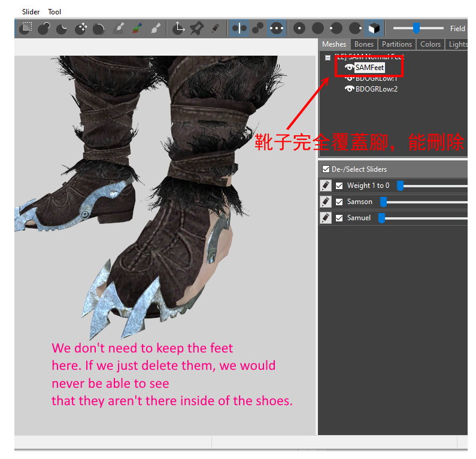Toggle X-mirror symmetry button
This screenshot has width=476, height=459.
pyautogui.click(x=239, y=28)
